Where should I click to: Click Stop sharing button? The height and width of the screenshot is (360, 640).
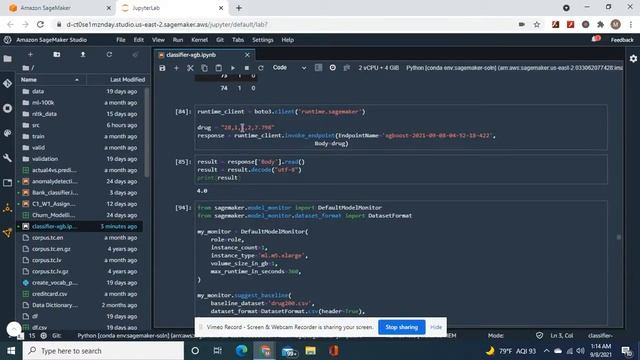click(402, 327)
